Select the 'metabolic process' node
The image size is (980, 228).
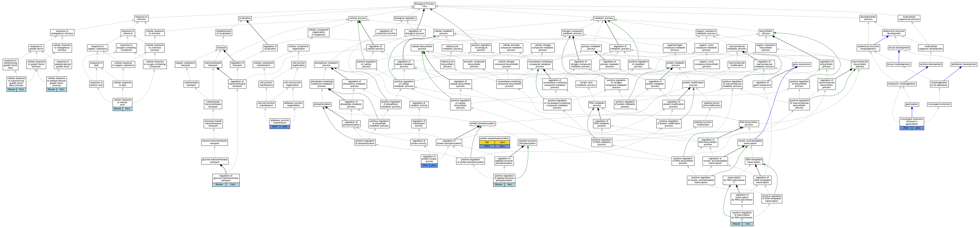[x=603, y=18]
